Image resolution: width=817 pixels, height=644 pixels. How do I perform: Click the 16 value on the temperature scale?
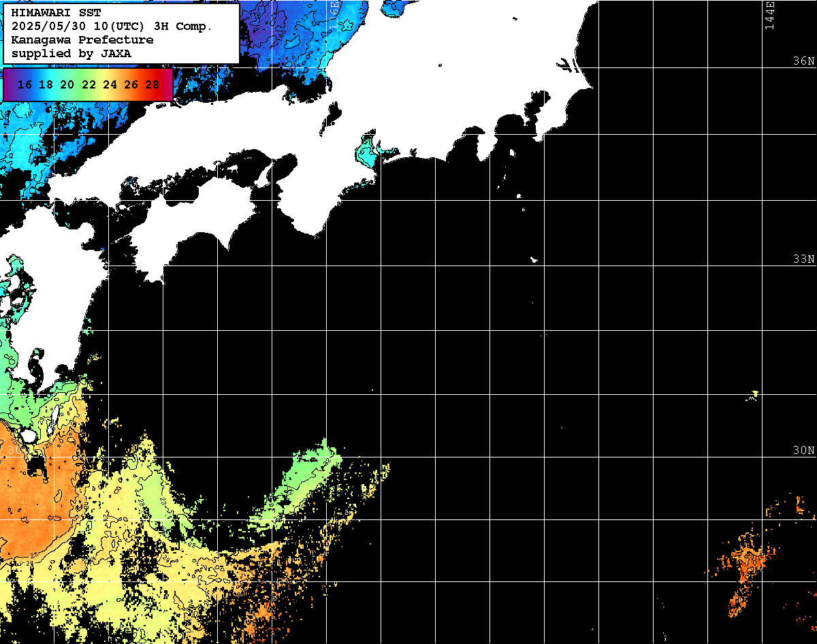tap(25, 85)
